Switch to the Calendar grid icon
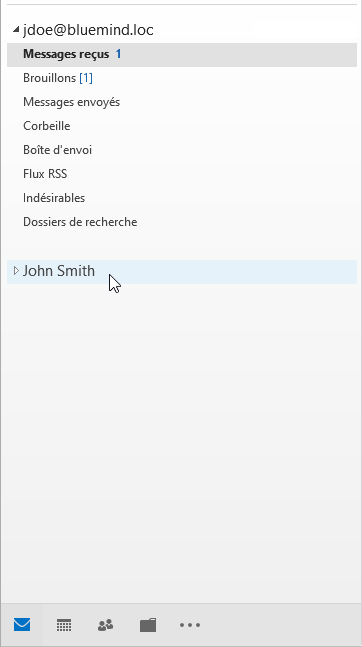362x647 pixels. point(64,625)
